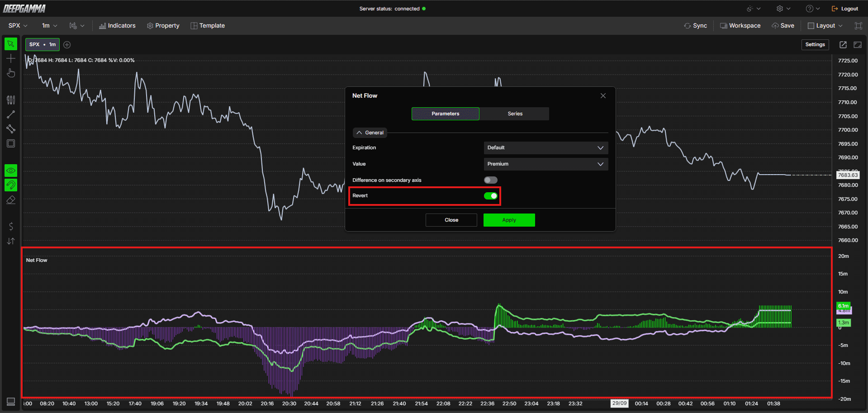Activate the crosshair tool in left sidebar

pyautogui.click(x=11, y=58)
